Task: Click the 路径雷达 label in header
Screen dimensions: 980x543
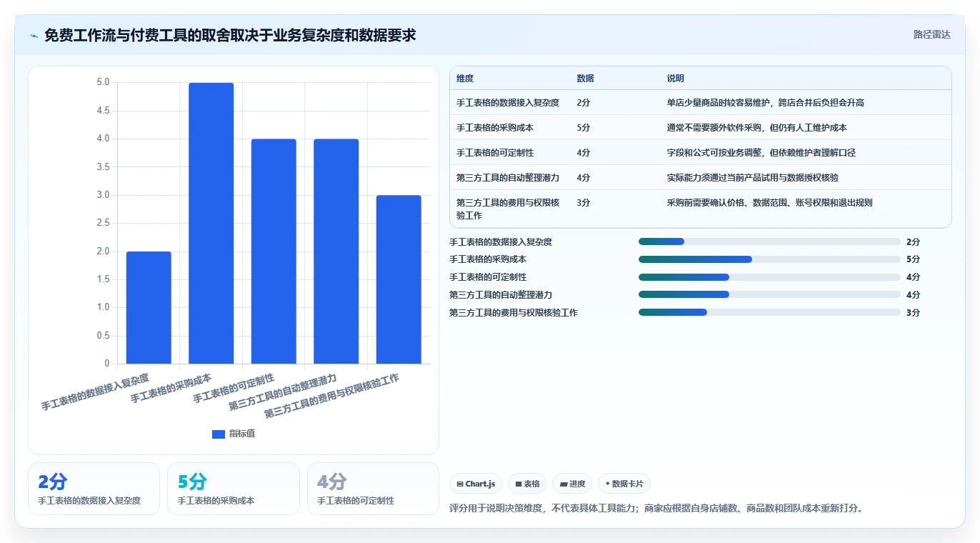Action: (x=931, y=34)
